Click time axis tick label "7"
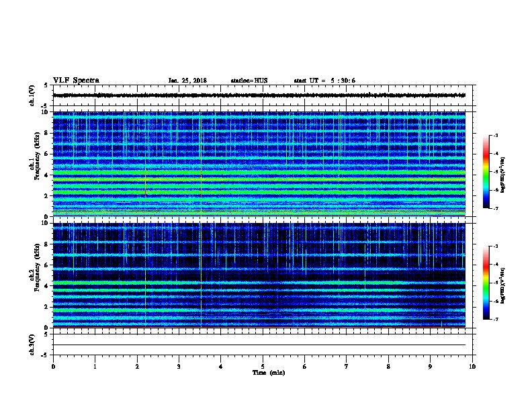Viewport: 532px width, 411px height. pyautogui.click(x=347, y=367)
